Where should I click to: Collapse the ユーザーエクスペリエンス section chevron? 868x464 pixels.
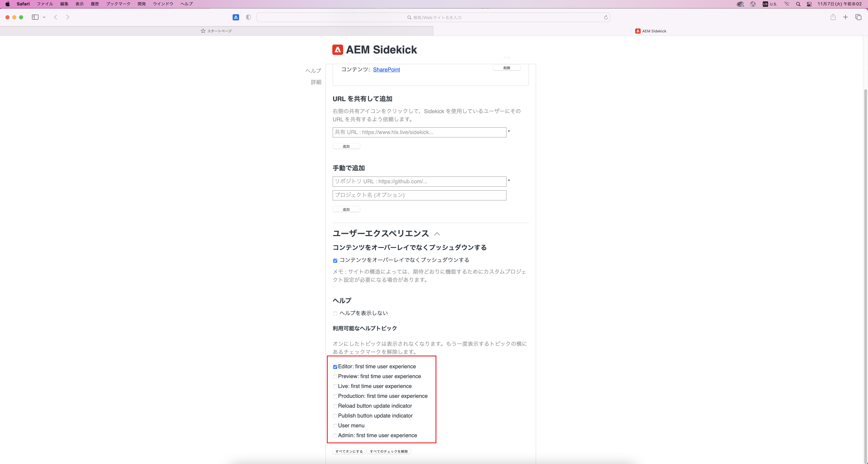(x=437, y=234)
